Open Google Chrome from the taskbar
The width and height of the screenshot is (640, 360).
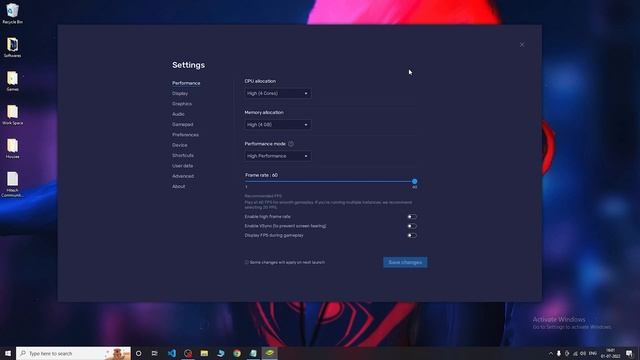[x=237, y=353]
